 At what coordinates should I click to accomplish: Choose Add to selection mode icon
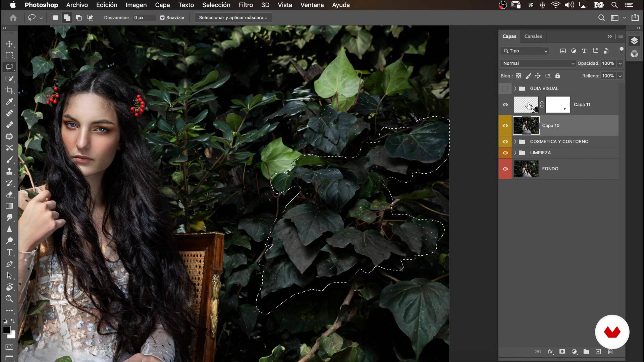(67, 18)
